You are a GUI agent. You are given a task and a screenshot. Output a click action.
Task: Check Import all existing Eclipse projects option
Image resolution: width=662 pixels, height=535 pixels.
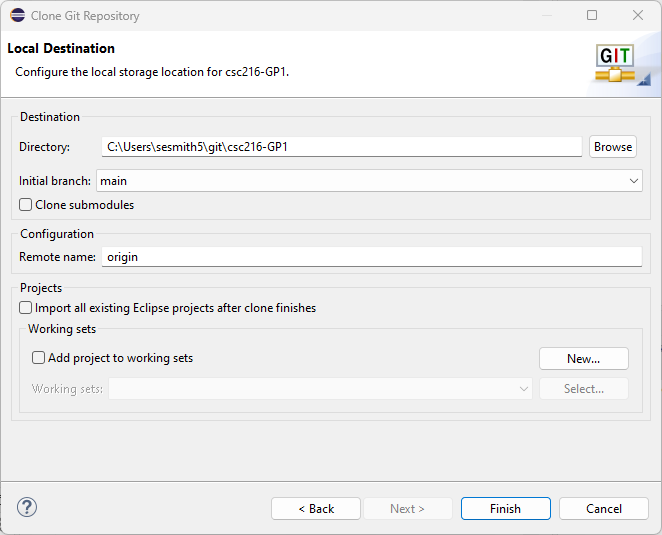tap(25, 308)
